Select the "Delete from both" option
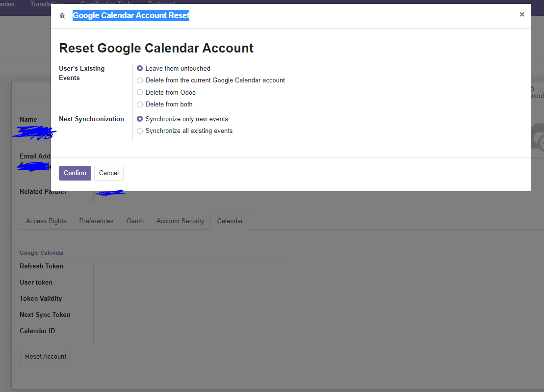The height and width of the screenshot is (392, 544). click(140, 104)
